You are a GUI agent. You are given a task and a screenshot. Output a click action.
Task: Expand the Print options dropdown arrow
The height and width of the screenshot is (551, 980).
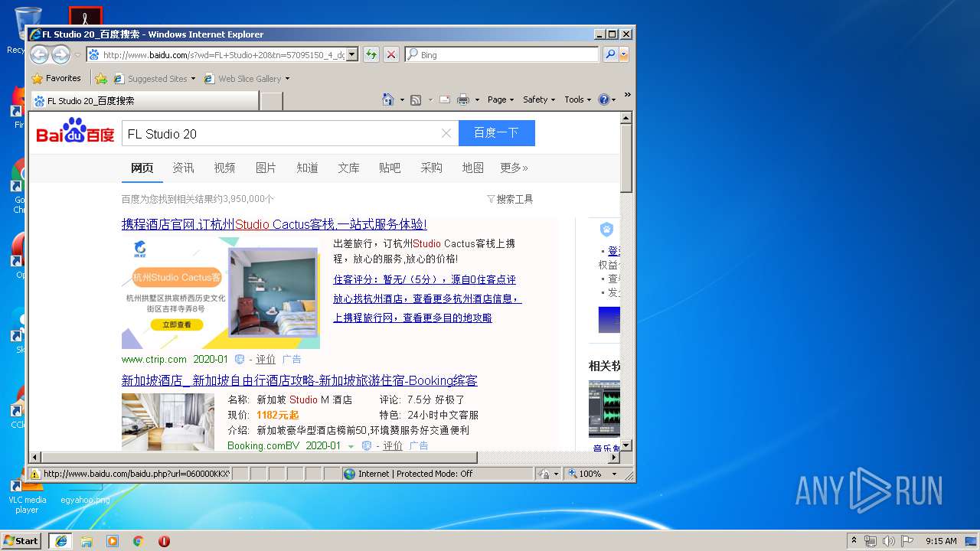477,99
